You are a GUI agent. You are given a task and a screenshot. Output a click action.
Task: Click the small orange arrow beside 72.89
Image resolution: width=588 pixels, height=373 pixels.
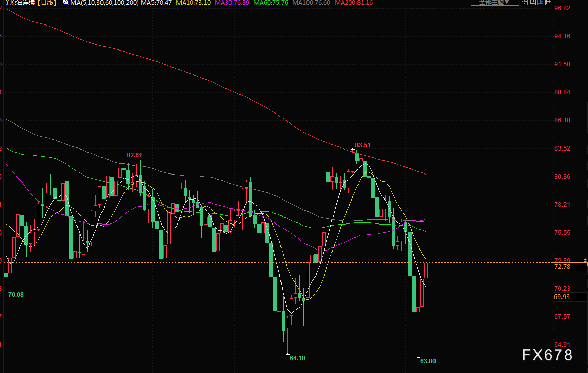(x=585, y=260)
